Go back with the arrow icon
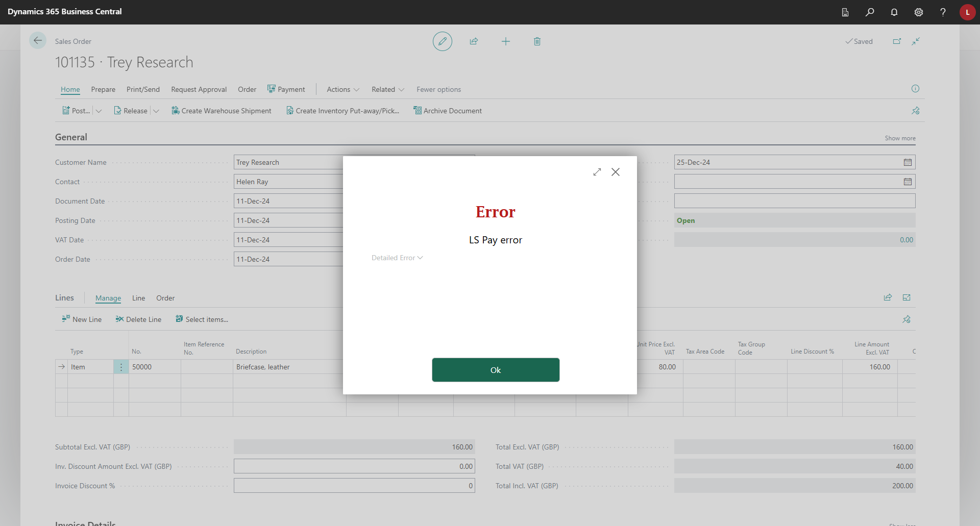The height and width of the screenshot is (526, 980). click(38, 41)
